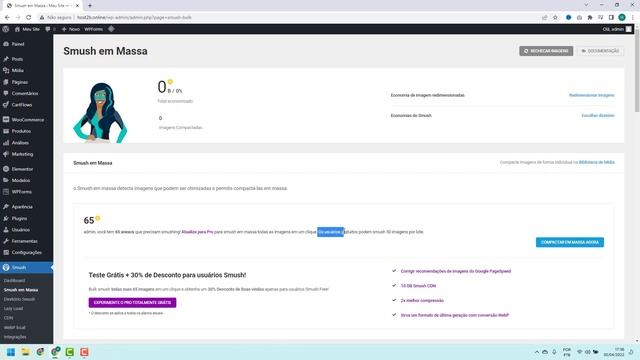Open the Modelos folder icon

point(6,180)
